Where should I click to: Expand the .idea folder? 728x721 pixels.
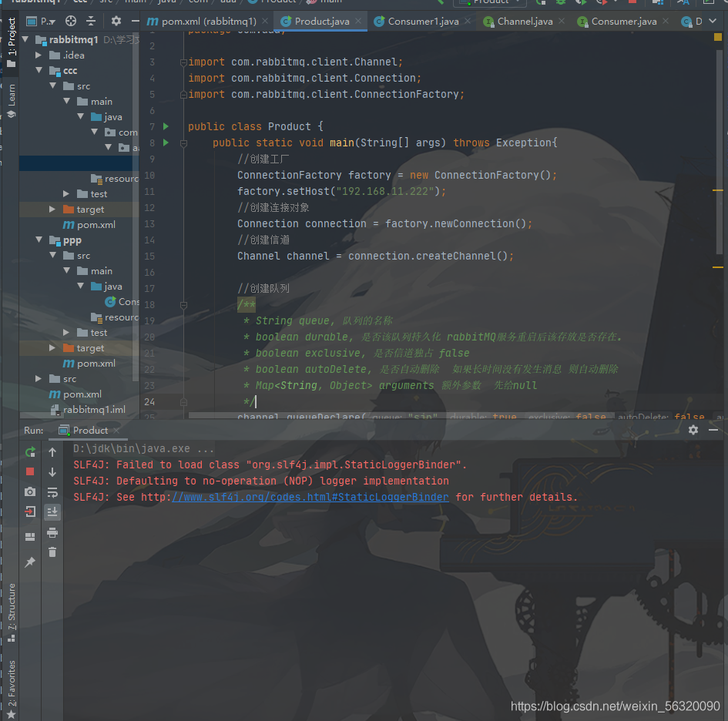tap(39, 55)
